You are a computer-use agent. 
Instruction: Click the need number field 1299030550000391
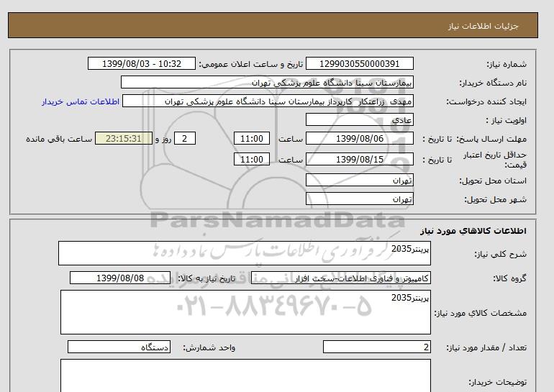point(359,63)
